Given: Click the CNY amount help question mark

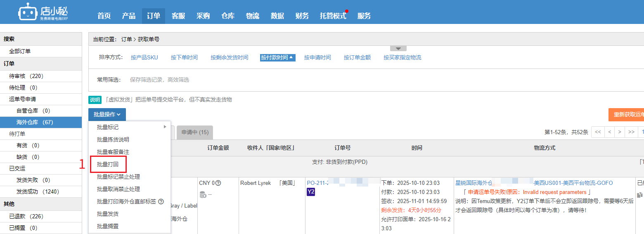Looking at the screenshot, I should point(218,183).
